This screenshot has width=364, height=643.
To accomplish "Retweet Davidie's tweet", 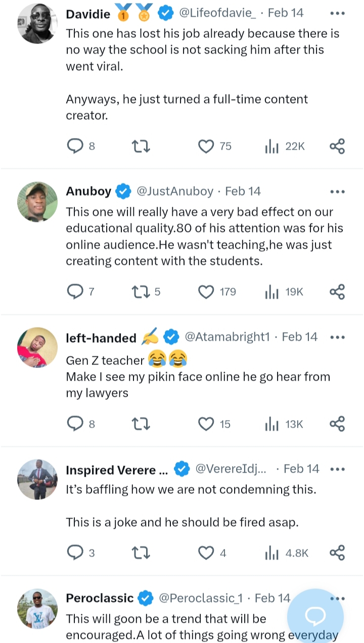I will pos(141,147).
